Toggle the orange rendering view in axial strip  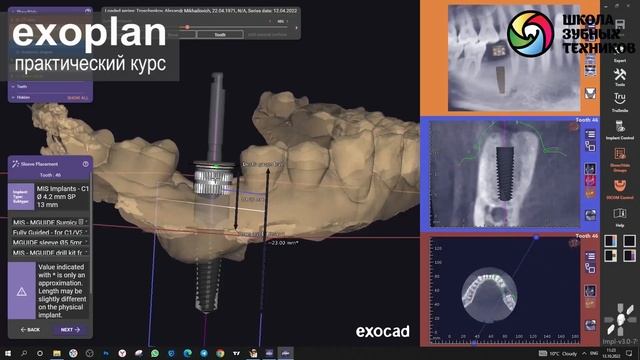(590, 303)
